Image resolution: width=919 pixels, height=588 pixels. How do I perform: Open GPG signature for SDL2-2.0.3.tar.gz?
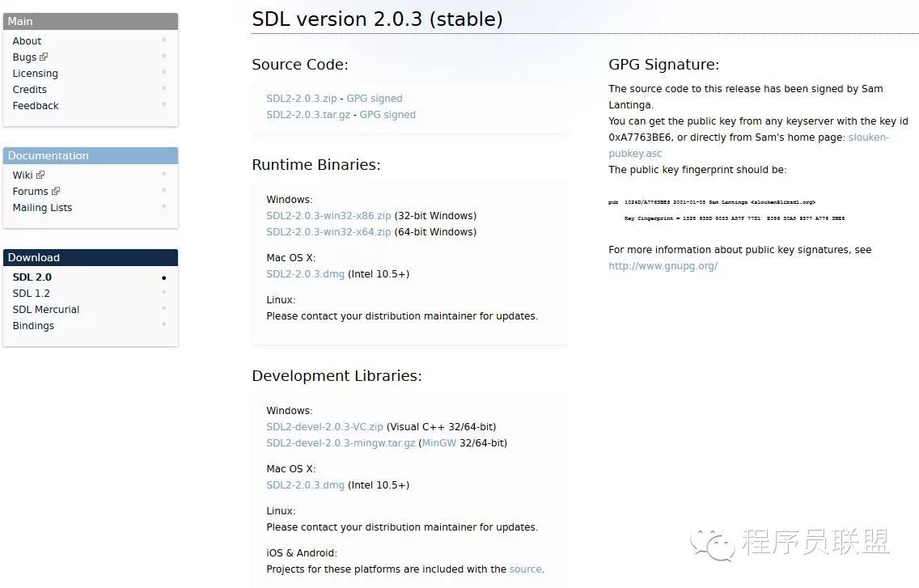pyautogui.click(x=388, y=114)
